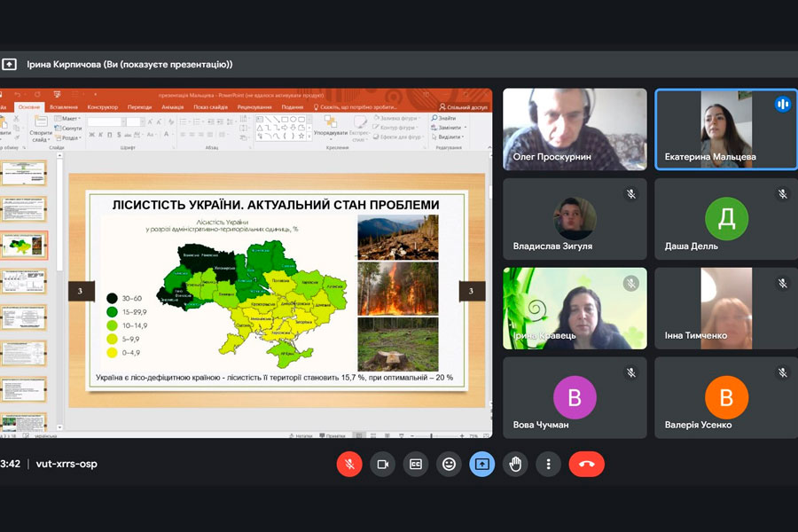This screenshot has height=532, width=798.
Task: Toggle Italic К formatting in ribbon
Action: [x=101, y=135]
